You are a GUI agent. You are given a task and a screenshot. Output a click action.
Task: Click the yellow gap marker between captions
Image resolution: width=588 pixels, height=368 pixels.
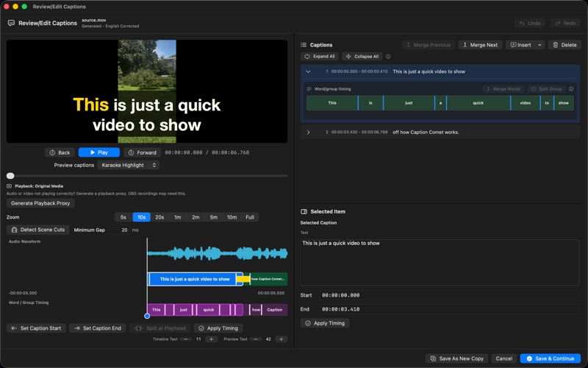click(243, 279)
